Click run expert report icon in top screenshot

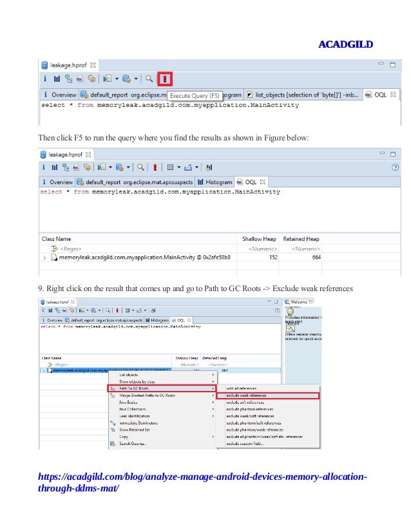tap(107, 79)
